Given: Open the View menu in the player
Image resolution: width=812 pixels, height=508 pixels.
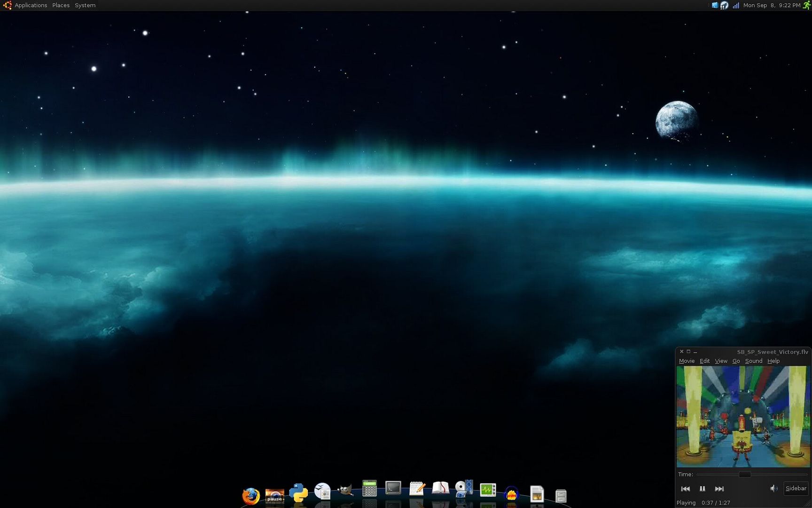Looking at the screenshot, I should coord(721,361).
